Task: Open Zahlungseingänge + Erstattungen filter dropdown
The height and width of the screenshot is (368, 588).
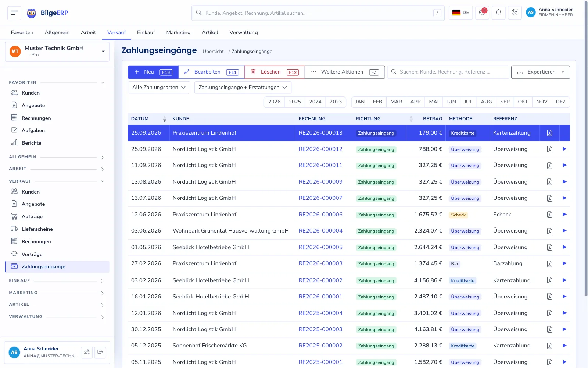Action: coord(243,88)
